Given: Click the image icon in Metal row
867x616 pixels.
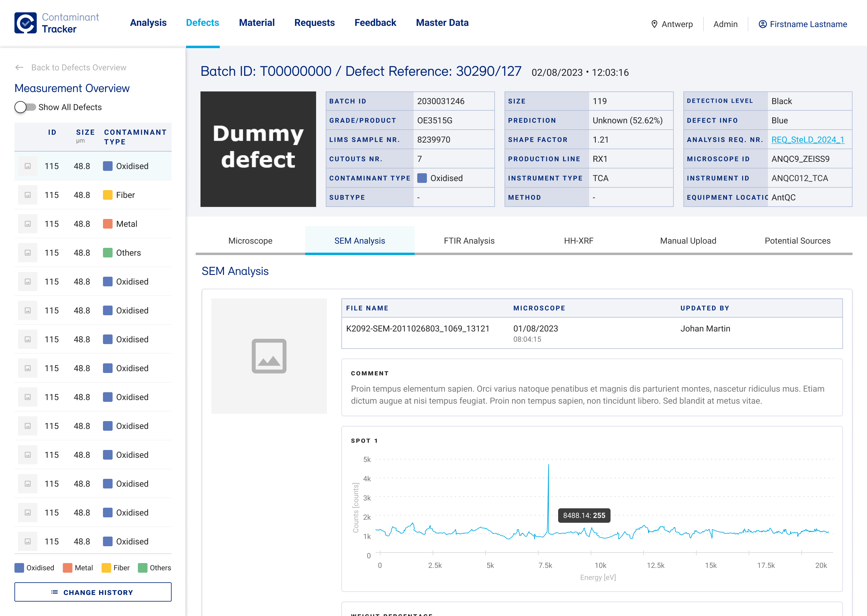Looking at the screenshot, I should click(x=28, y=224).
